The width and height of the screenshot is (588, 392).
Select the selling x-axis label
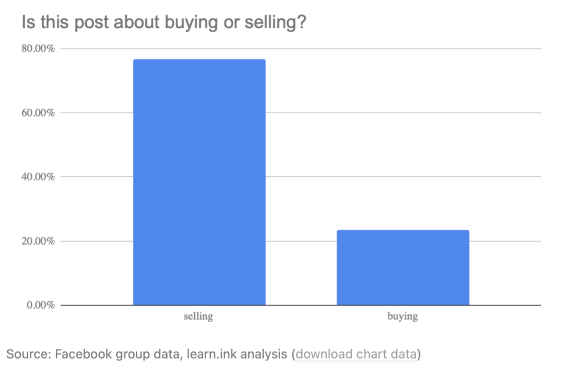coord(198,316)
